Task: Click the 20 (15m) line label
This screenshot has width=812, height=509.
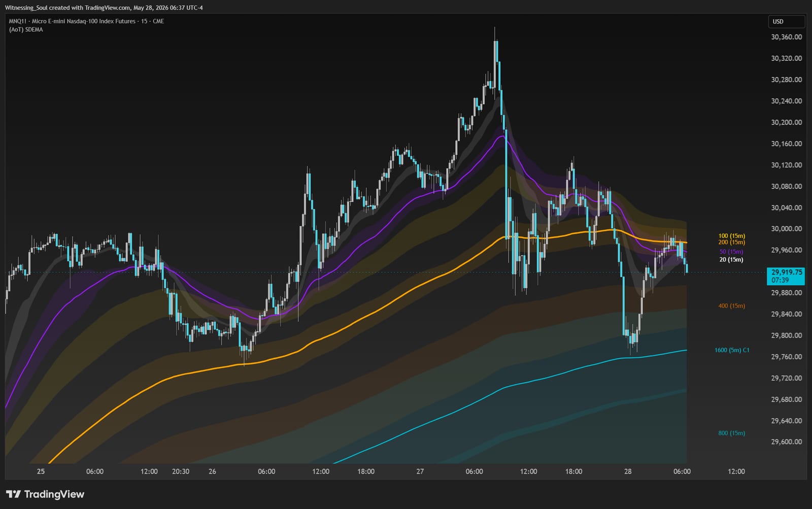Action: click(x=731, y=260)
